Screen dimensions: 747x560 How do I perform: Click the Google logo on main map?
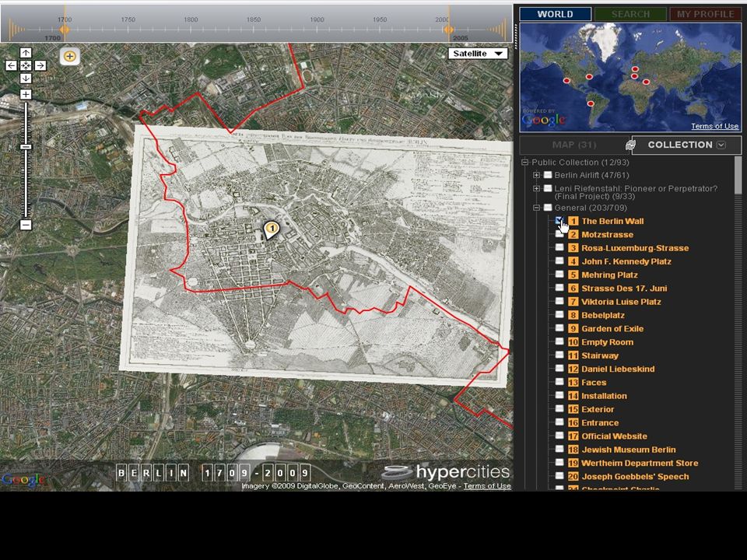(23, 479)
